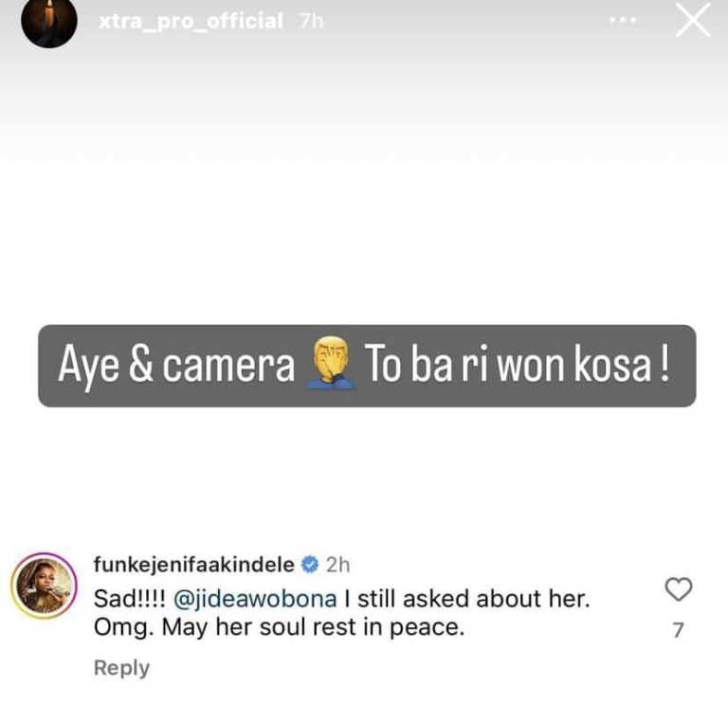
Task: Open the three-dot more options menu
Action: tap(622, 20)
